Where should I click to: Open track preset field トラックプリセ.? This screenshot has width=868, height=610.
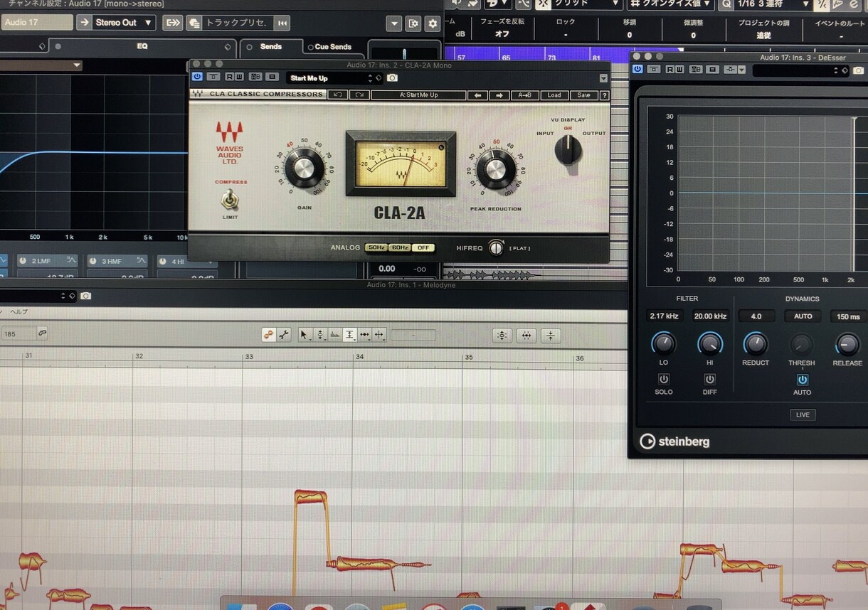[x=238, y=23]
